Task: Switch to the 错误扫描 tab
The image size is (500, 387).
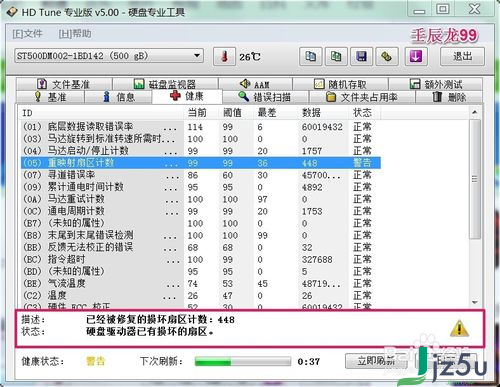Action: tap(265, 97)
